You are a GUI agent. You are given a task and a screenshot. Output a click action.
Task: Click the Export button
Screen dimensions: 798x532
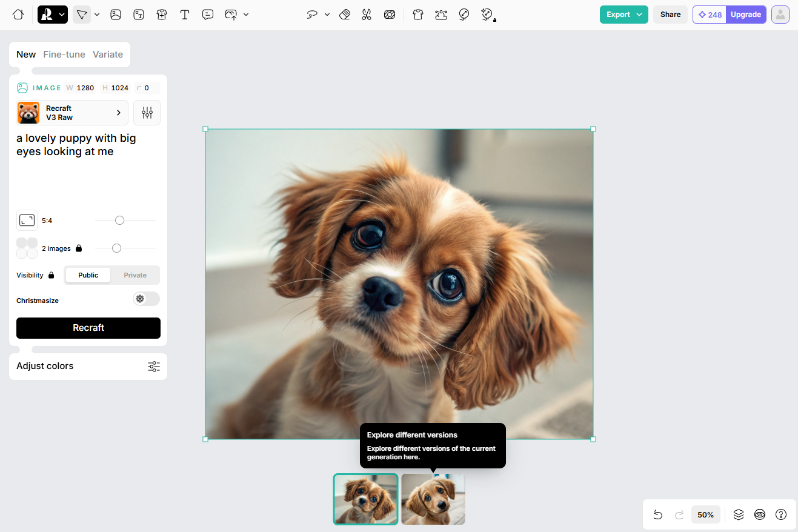point(624,15)
